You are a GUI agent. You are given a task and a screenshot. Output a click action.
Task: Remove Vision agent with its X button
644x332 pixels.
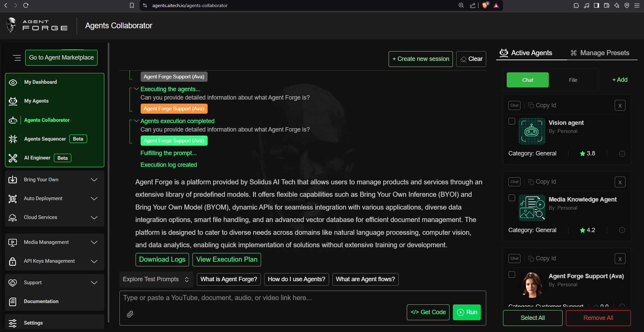tap(620, 106)
